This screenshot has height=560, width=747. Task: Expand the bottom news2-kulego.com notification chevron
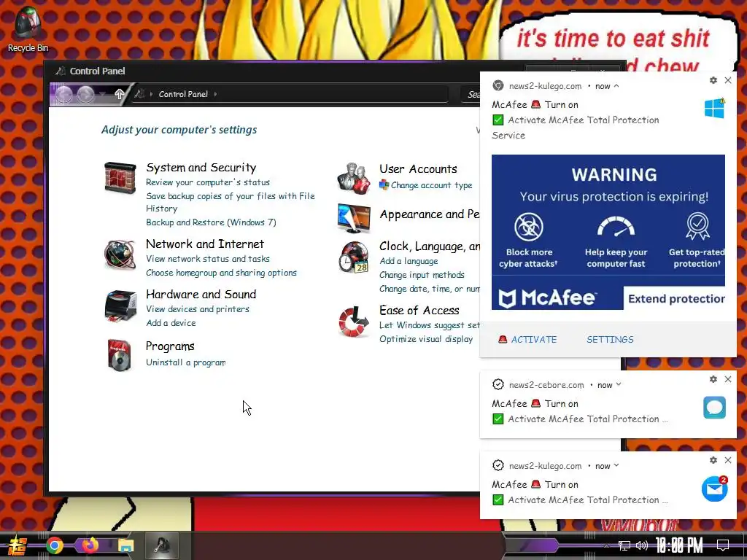(616, 466)
